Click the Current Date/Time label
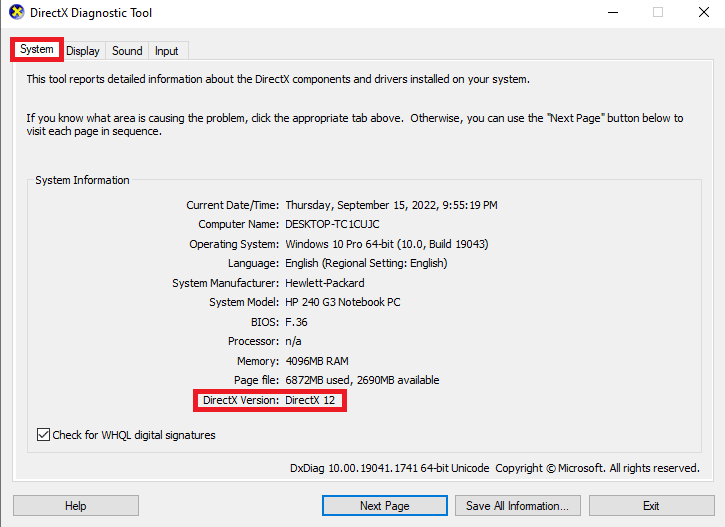725x527 pixels. pyautogui.click(x=233, y=205)
